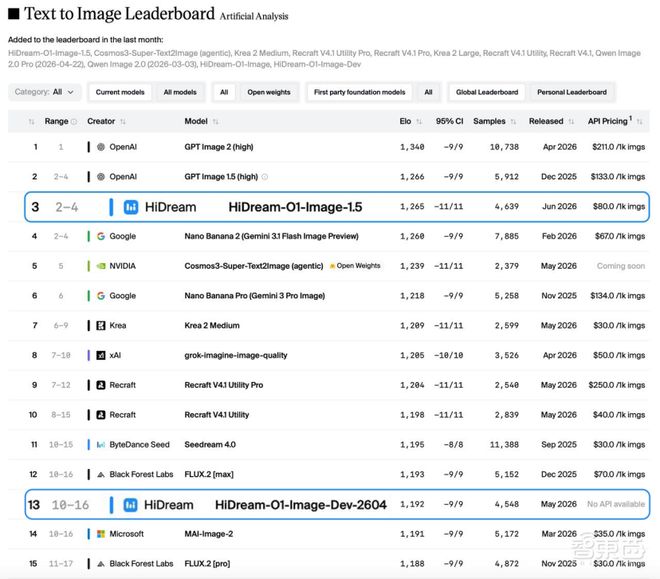Image resolution: width=660 pixels, height=579 pixels.
Task: Open the FLUX.2 [pro] model
Action: click(x=207, y=564)
